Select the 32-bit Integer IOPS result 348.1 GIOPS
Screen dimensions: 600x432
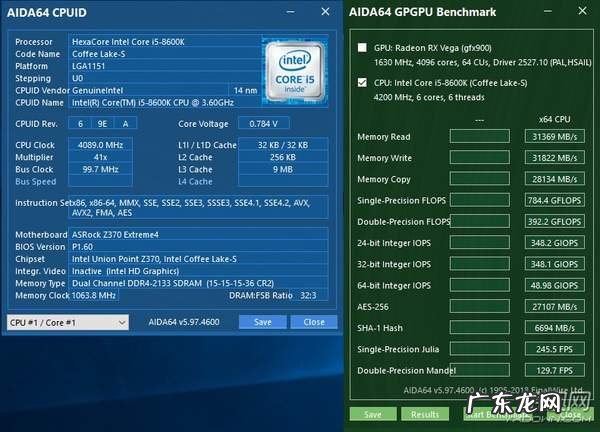554,264
